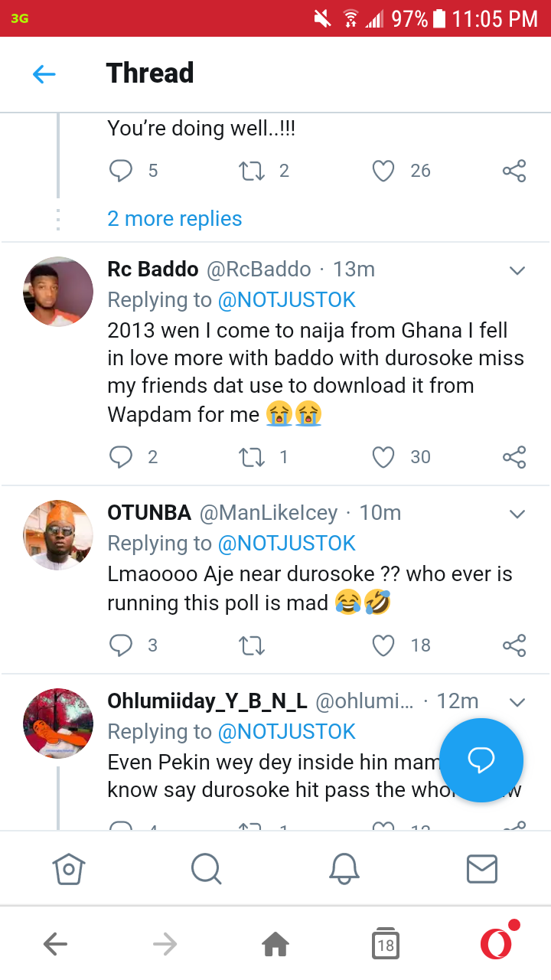Open the browser tabs switcher showing 18

coord(386,945)
